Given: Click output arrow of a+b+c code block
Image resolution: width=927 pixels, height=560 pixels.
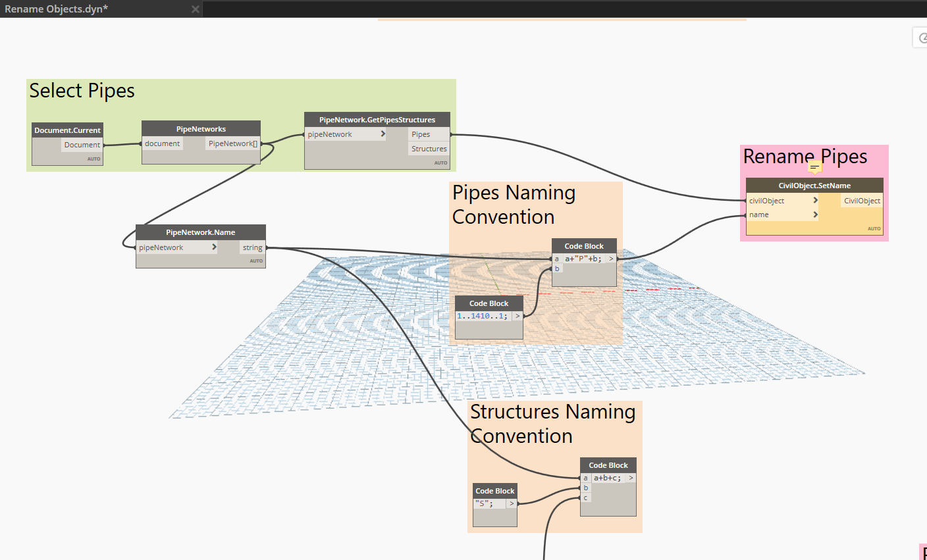Looking at the screenshot, I should pos(631,478).
